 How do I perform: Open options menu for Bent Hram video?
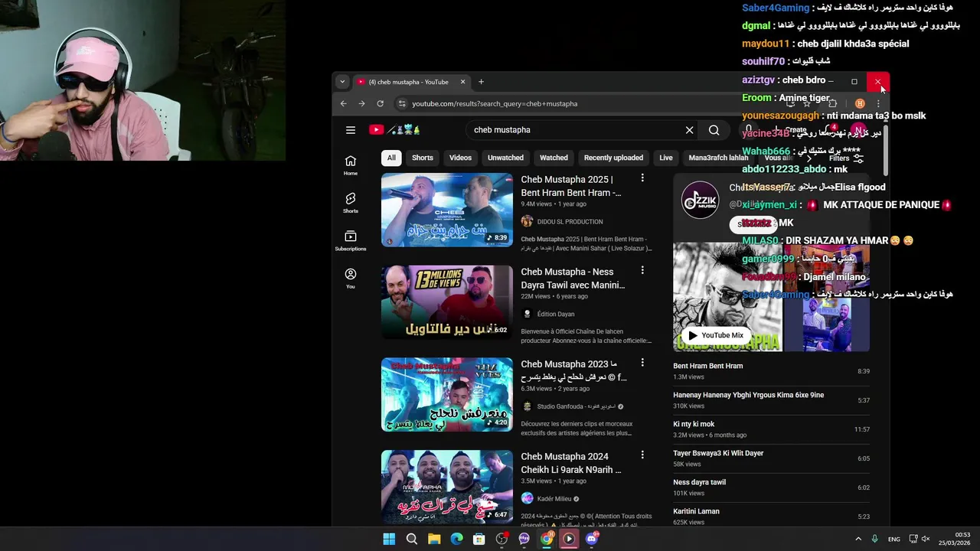pos(642,178)
